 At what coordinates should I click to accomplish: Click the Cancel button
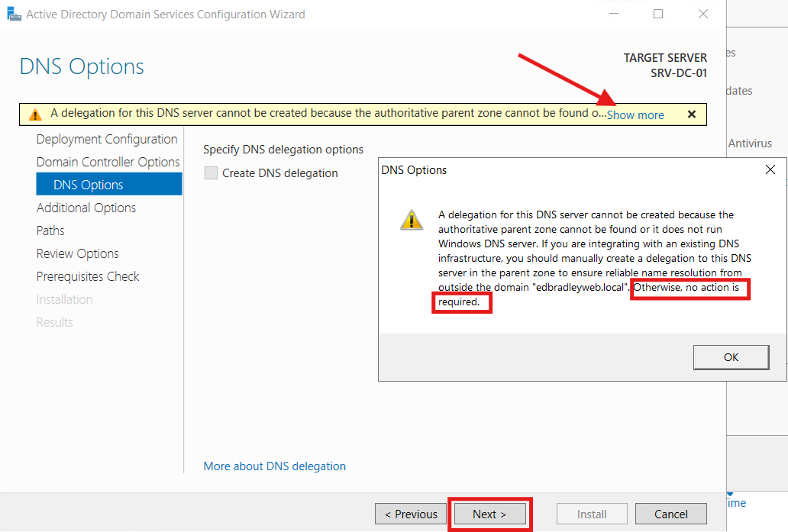pos(670,514)
